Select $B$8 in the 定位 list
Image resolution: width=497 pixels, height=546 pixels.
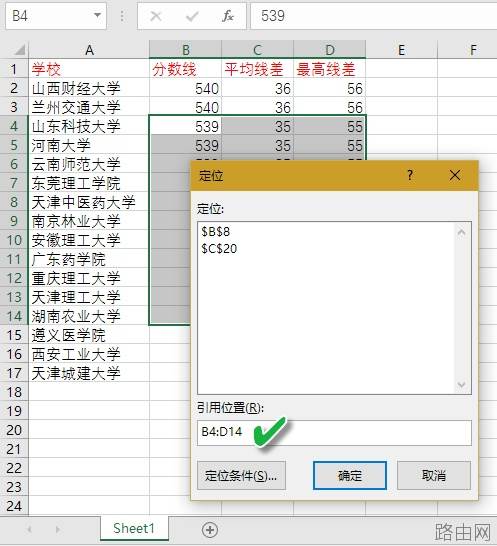[216, 232]
